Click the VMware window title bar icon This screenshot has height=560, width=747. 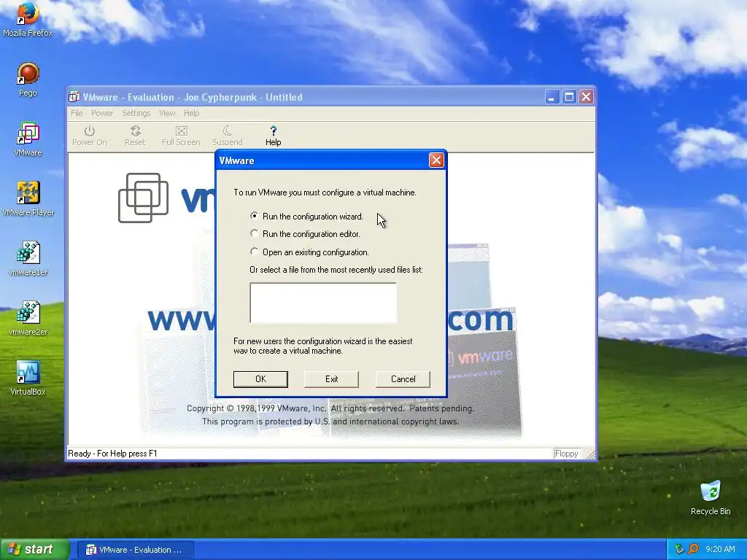pyautogui.click(x=74, y=97)
